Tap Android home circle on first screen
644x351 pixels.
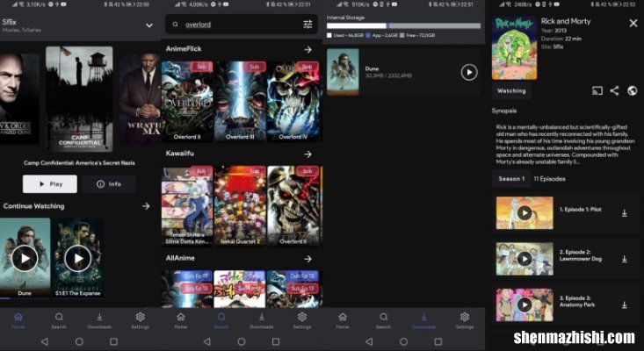79,341
